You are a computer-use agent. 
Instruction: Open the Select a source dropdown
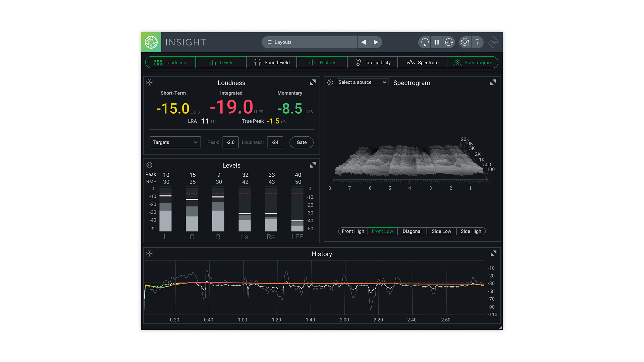click(x=362, y=82)
